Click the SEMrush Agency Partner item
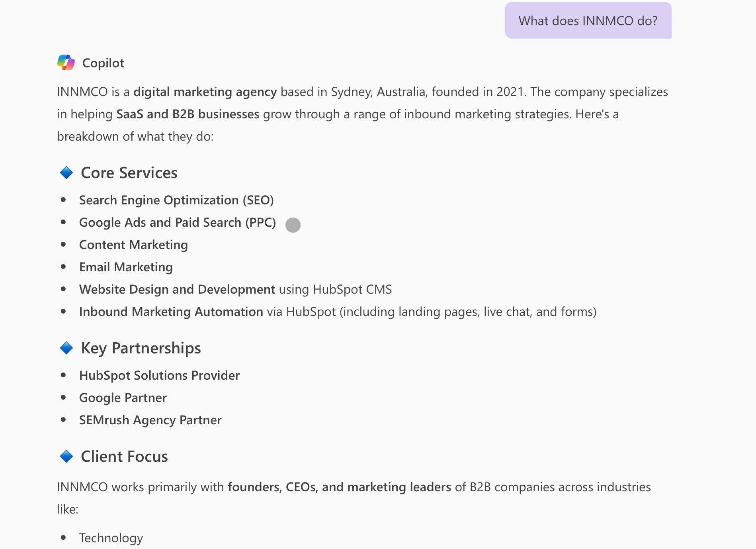Image resolution: width=756 pixels, height=549 pixels. tap(150, 420)
